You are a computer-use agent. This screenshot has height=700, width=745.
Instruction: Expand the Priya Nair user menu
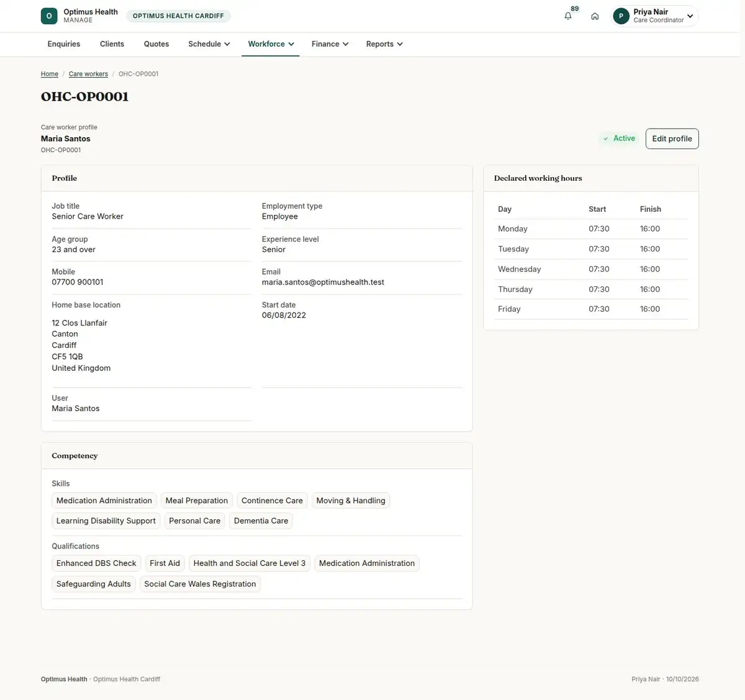pos(655,16)
